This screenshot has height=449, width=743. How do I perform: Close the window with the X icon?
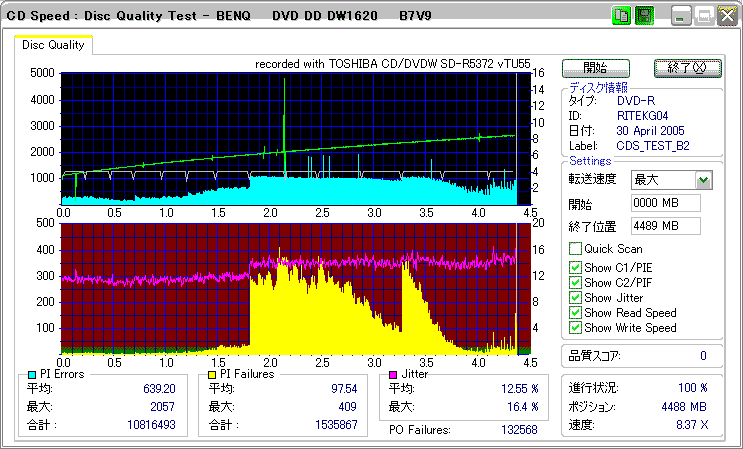pyautogui.click(x=727, y=16)
